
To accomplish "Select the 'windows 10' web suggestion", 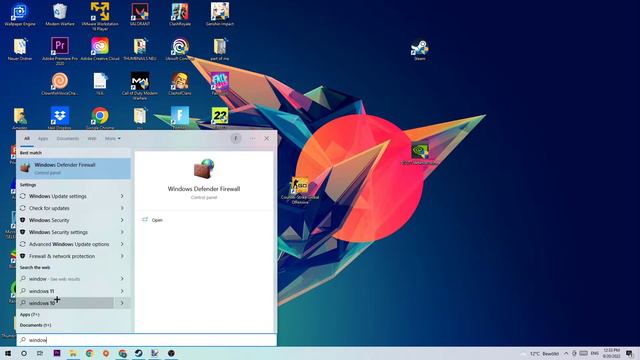I will point(65,303).
